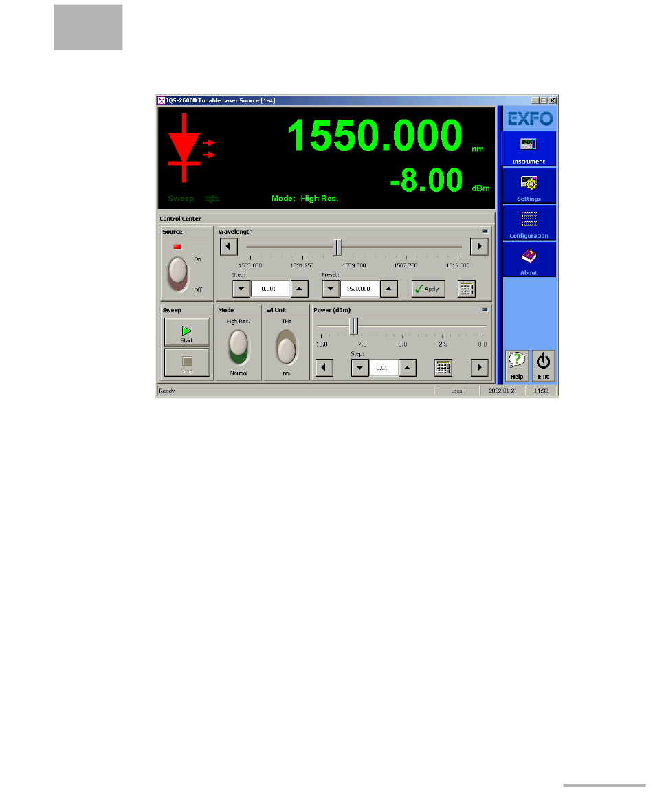
Task: Open the Settings panel from the sidebar
Action: [528, 186]
